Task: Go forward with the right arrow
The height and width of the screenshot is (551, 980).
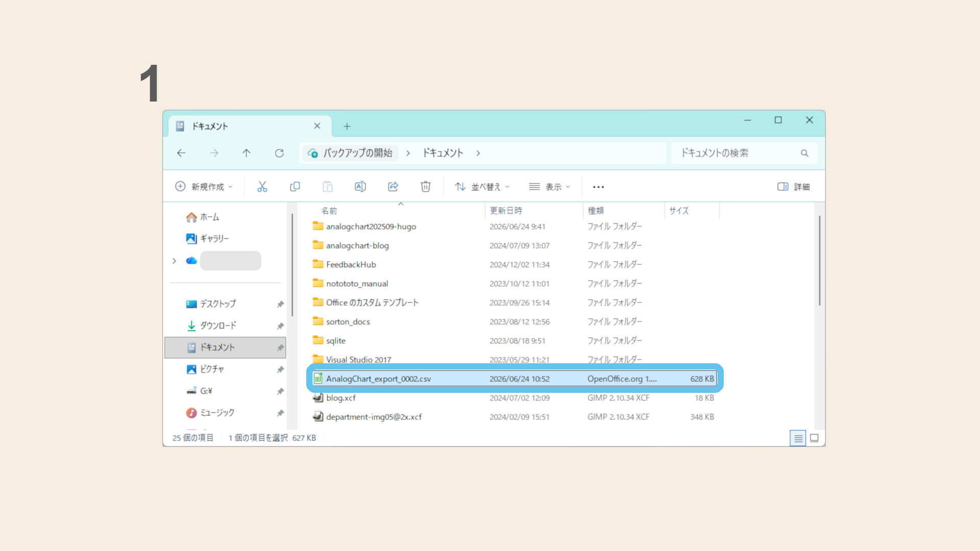Action: [x=214, y=153]
